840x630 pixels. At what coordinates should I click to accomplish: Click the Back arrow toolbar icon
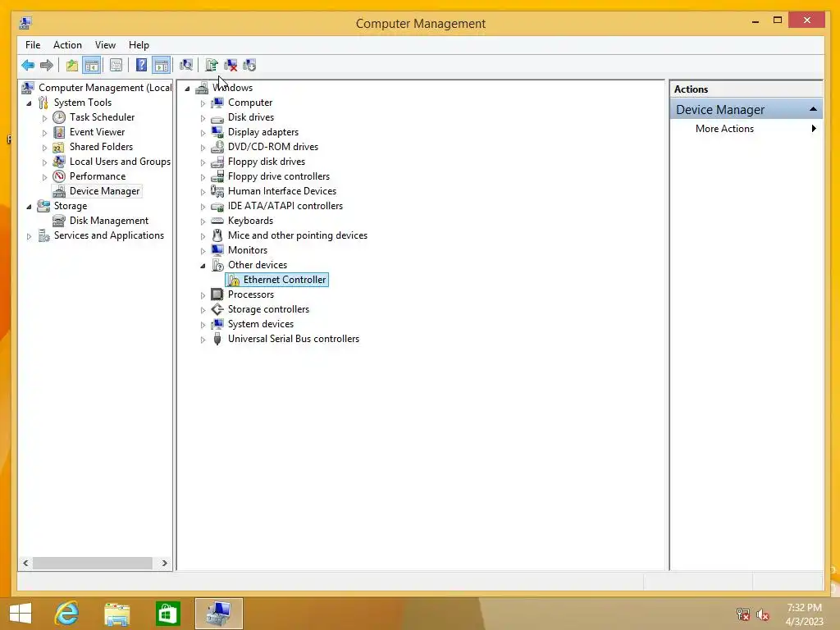tap(28, 66)
